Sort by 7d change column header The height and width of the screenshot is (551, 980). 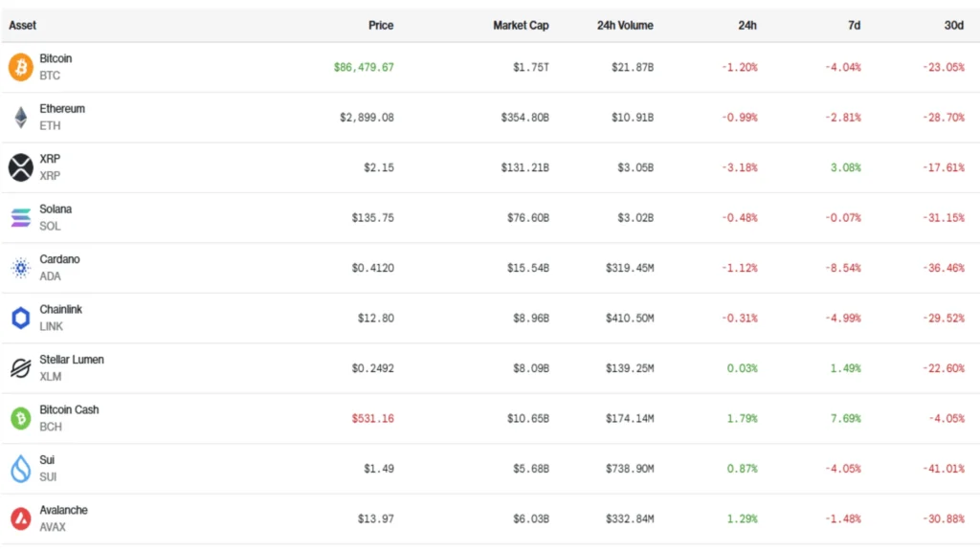coord(854,26)
